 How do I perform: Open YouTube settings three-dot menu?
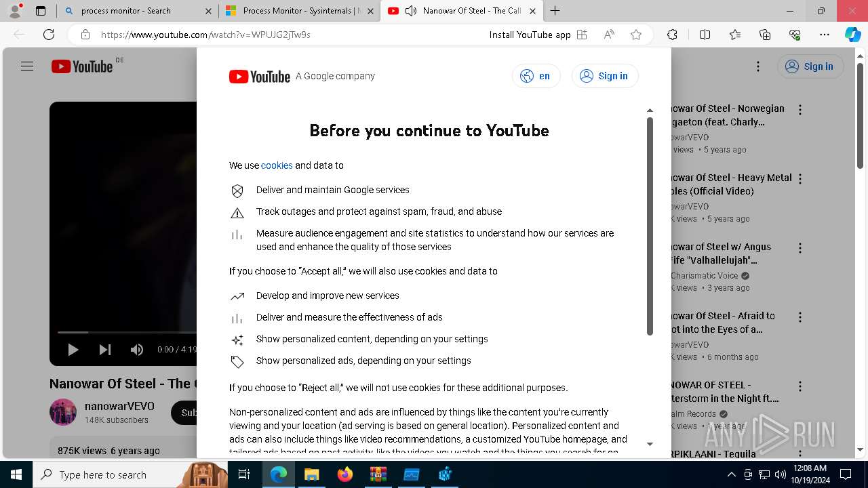[758, 66]
